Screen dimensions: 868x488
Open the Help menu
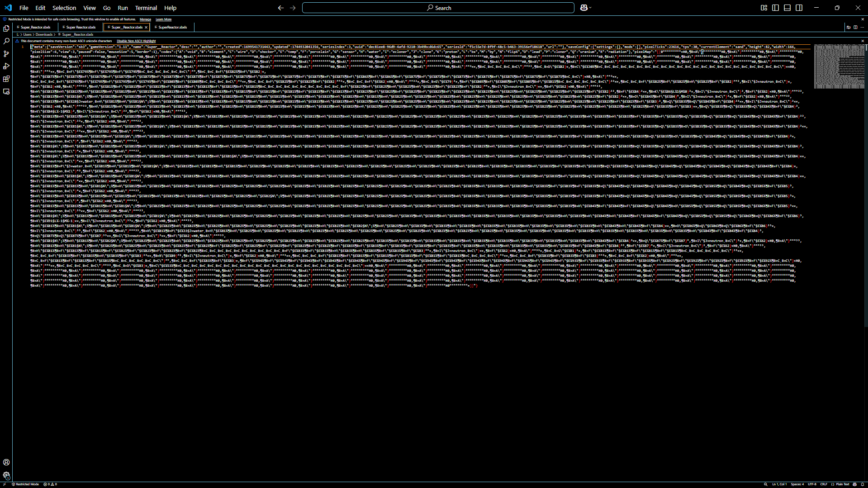coord(171,8)
